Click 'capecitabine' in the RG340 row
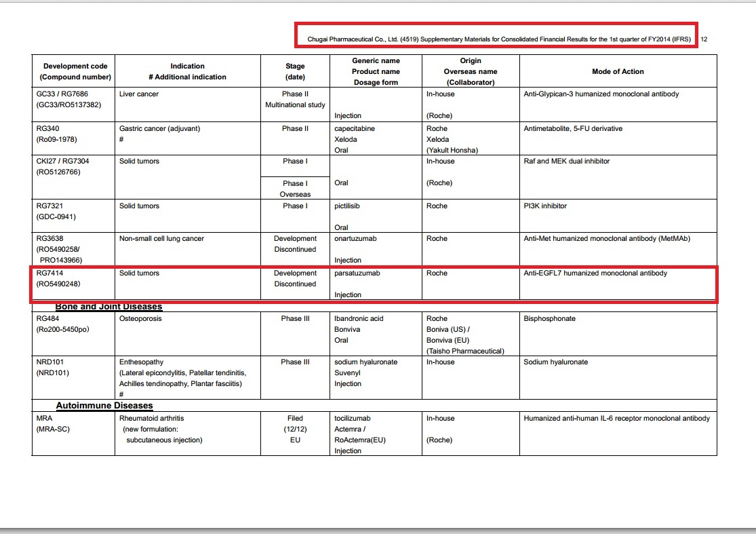756x534 pixels. click(x=355, y=129)
